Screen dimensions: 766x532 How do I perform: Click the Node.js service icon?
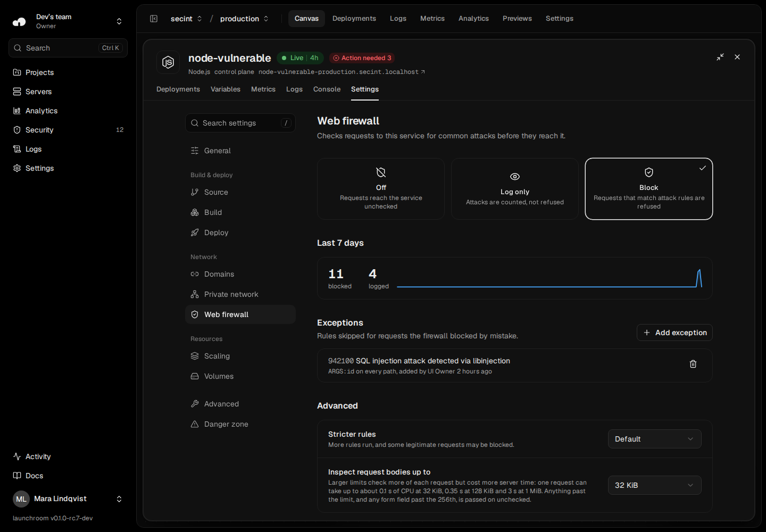coord(168,62)
